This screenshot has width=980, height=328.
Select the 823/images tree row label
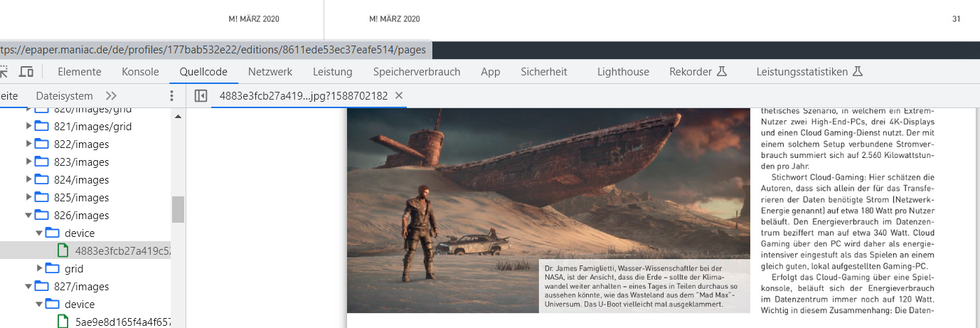[x=81, y=162]
